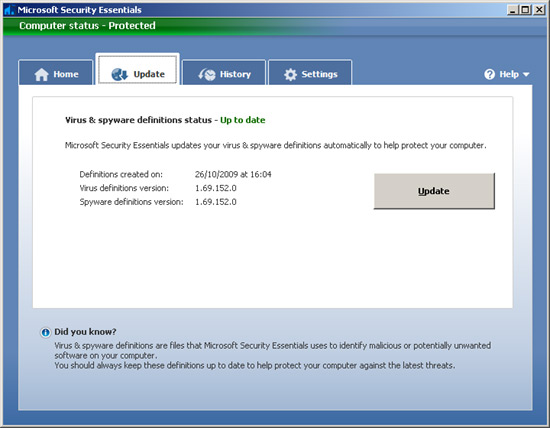550x428 pixels.
Task: Switch to the Home tab
Action: coord(56,73)
